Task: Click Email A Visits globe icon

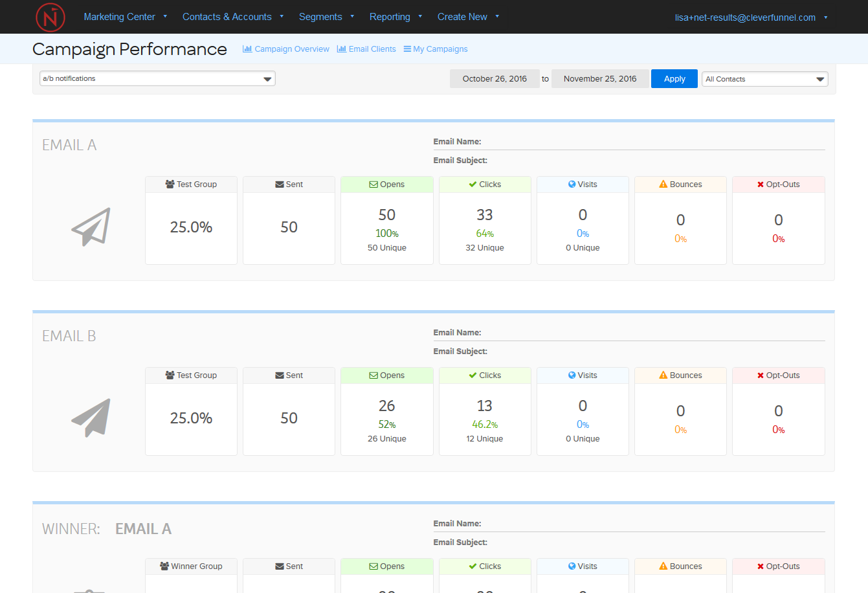Action: coord(572,185)
